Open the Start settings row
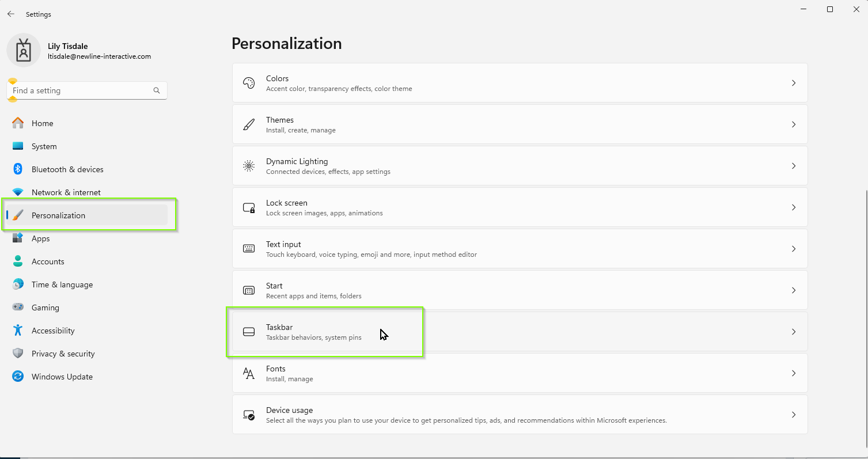Viewport: 868px width, 459px height. point(520,290)
